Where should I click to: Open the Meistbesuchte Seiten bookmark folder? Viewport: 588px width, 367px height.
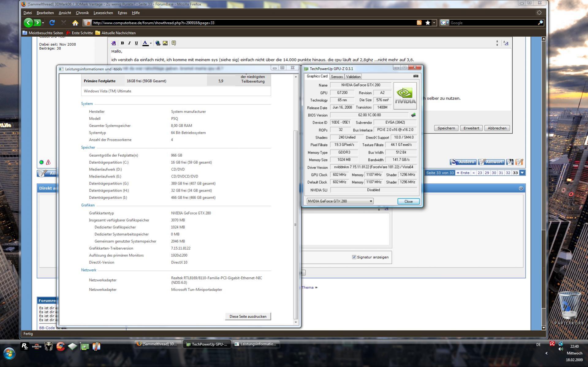click(x=43, y=33)
